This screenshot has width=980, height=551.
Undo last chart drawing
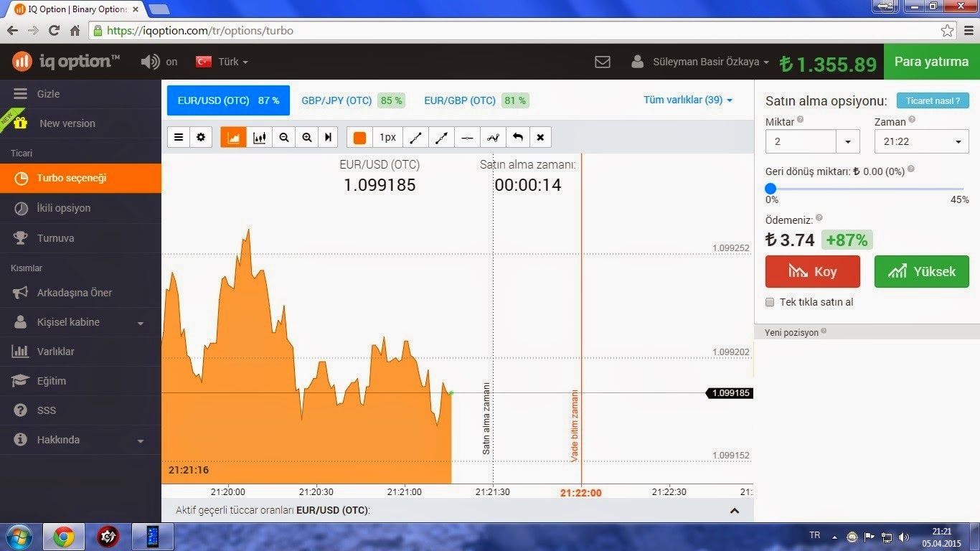point(517,137)
